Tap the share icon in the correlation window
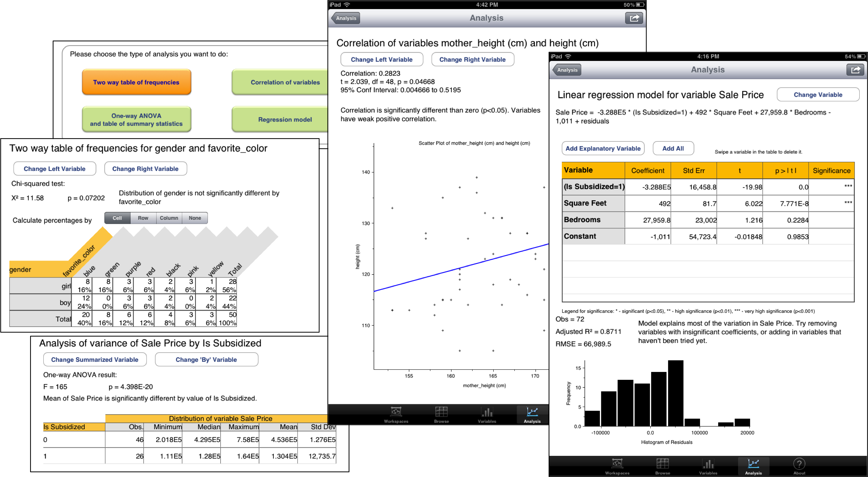Viewport: 868px width, 477px height. tap(635, 18)
